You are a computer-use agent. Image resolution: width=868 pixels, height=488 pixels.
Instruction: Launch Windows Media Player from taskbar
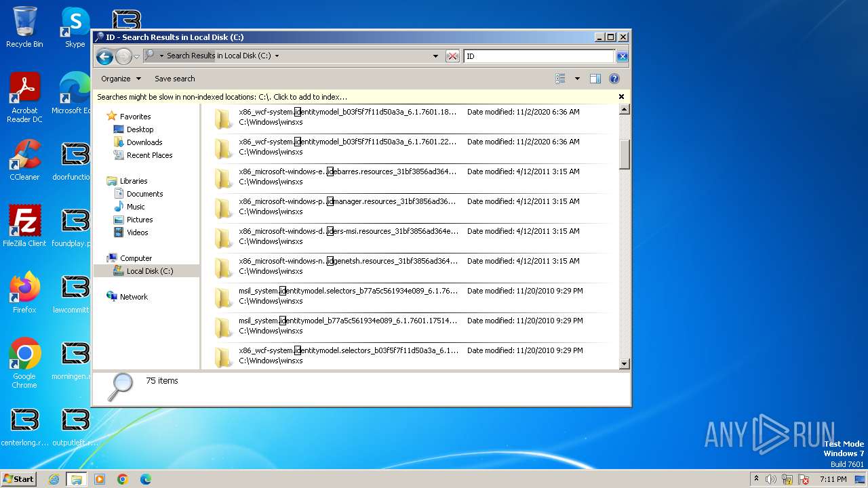pyautogui.click(x=100, y=479)
